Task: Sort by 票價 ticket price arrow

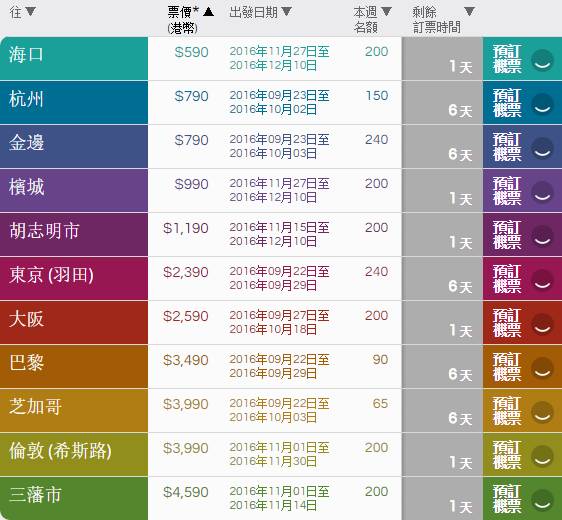Action: [208, 12]
